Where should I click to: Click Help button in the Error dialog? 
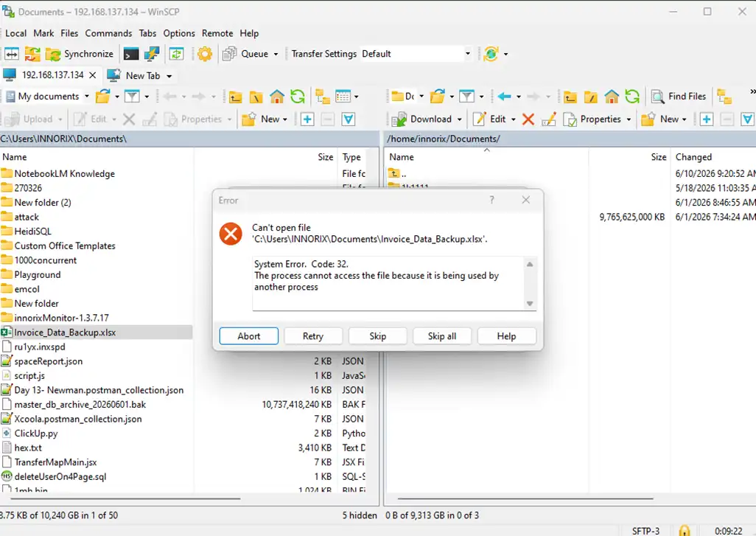tap(506, 335)
